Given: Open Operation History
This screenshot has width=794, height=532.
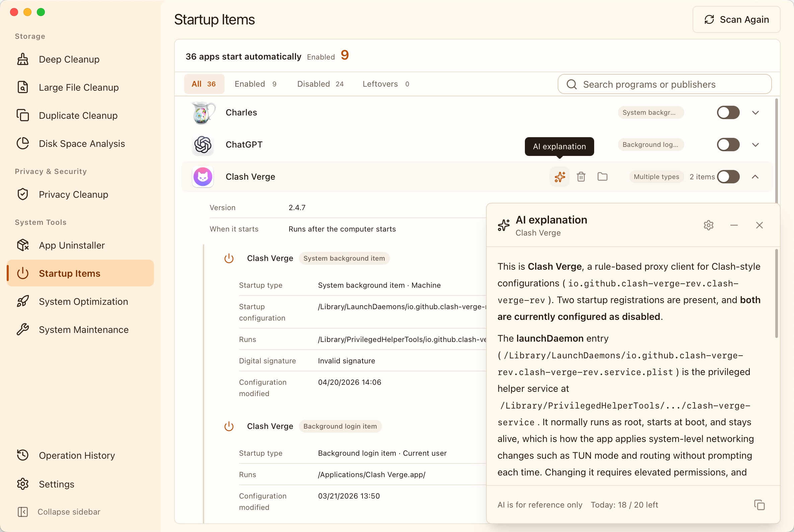Looking at the screenshot, I should 80,455.
